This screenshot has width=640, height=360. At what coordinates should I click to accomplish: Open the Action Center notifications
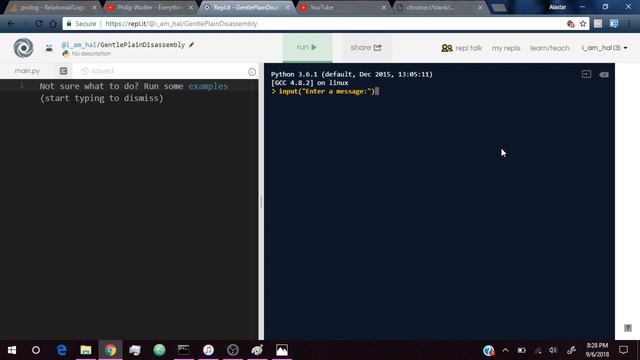(x=623, y=350)
